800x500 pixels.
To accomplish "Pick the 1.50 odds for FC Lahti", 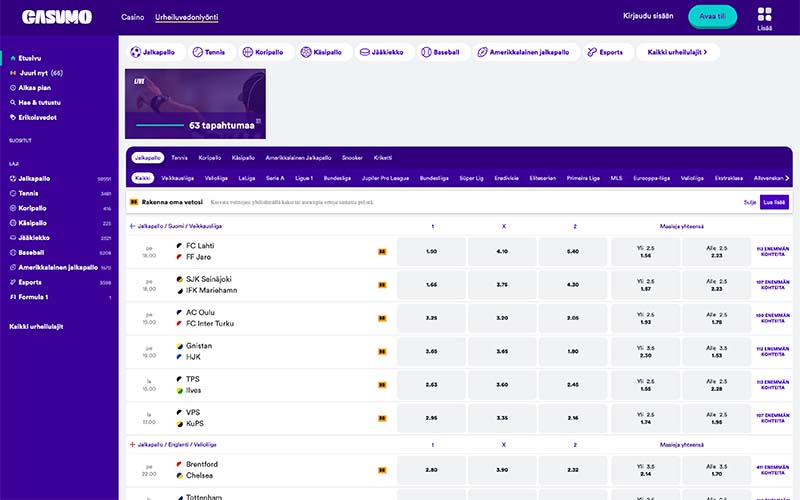I will coord(431,252).
